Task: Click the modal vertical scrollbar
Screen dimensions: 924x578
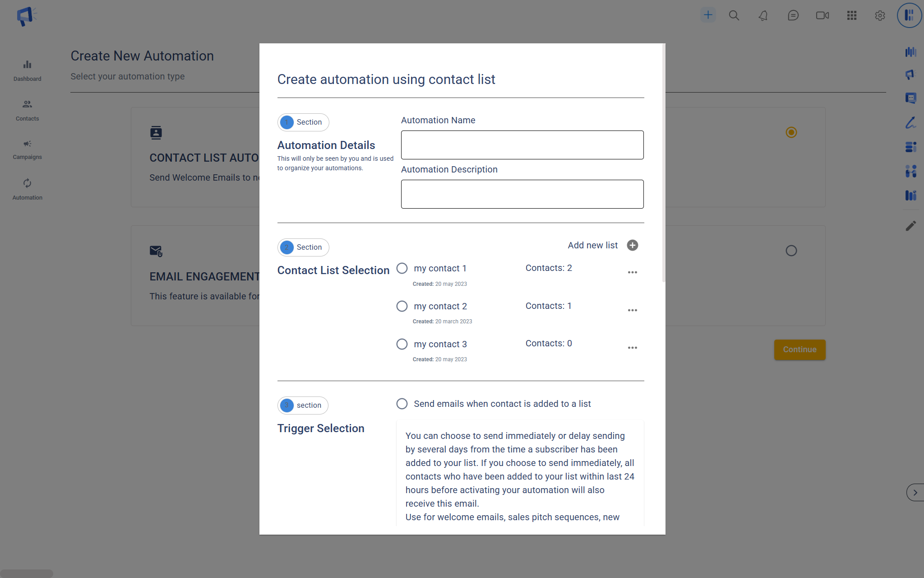Action: pyautogui.click(x=664, y=163)
